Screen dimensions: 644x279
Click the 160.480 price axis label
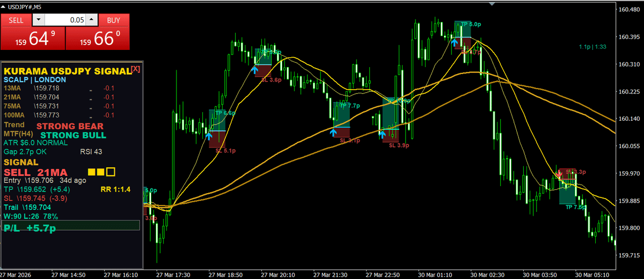click(630, 10)
